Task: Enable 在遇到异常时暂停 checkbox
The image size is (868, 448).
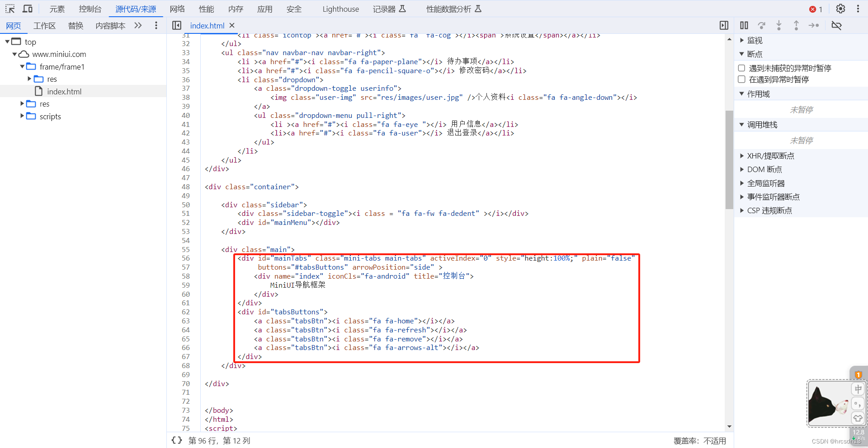Action: (x=741, y=79)
